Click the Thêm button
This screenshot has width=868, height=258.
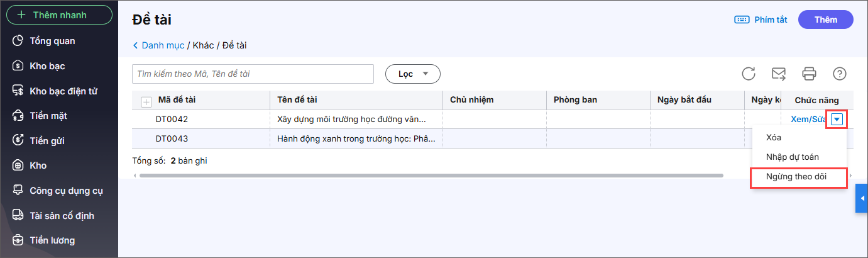point(825,20)
